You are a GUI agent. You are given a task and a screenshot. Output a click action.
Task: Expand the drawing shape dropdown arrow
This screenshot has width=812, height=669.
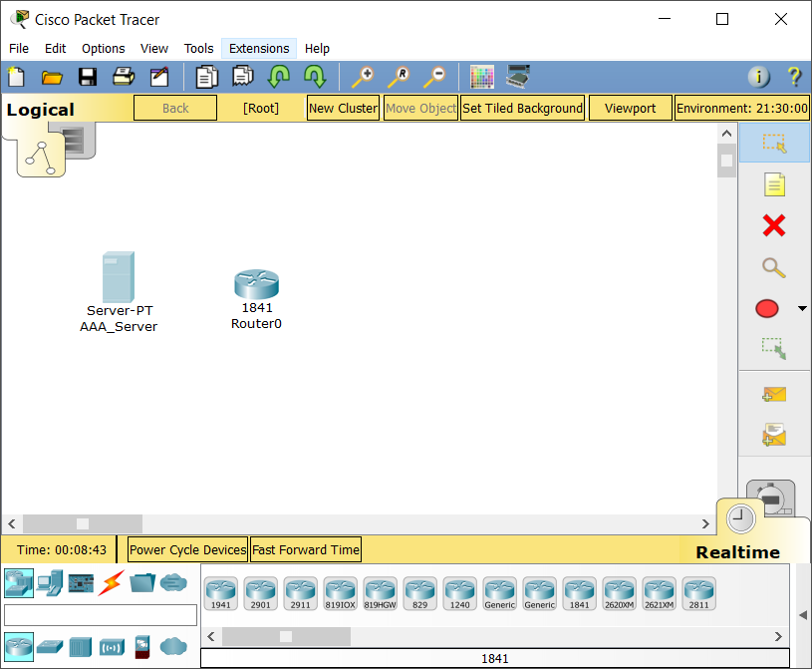(802, 308)
